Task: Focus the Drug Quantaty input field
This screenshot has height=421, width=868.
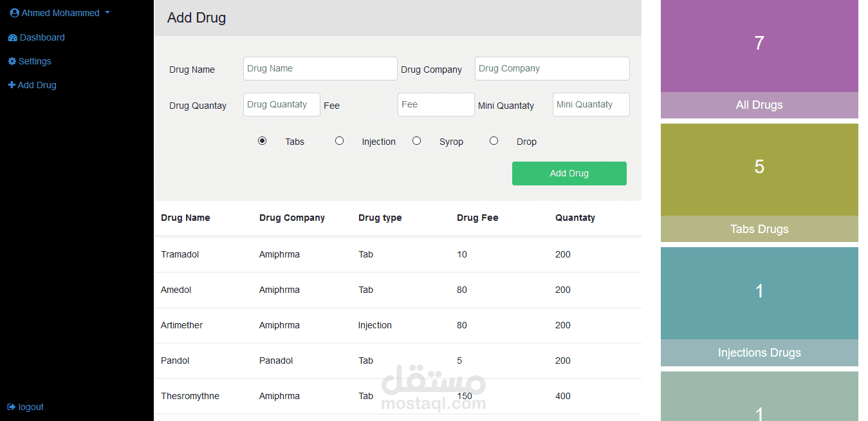Action: click(282, 104)
